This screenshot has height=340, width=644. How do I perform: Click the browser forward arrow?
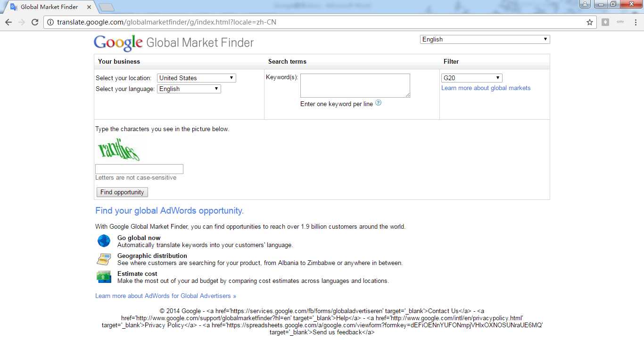point(22,22)
